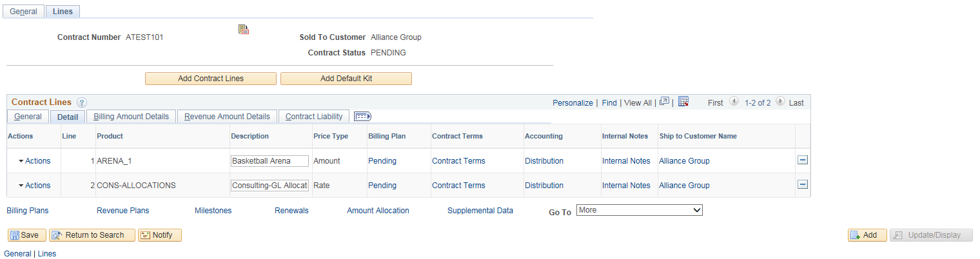Delete line 1 row with minus icon

(803, 160)
